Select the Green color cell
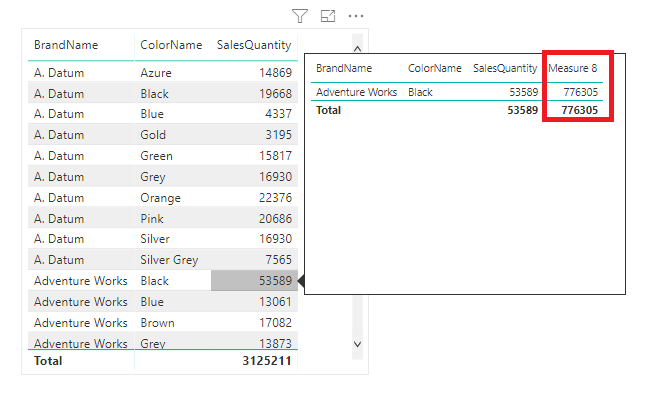This screenshot has height=412, width=658. (157, 156)
